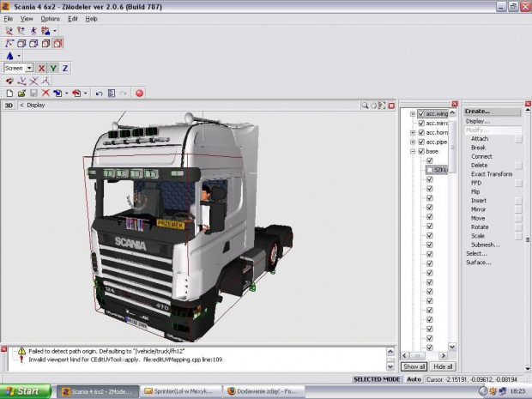Click the magnet snapping icon

point(9,82)
